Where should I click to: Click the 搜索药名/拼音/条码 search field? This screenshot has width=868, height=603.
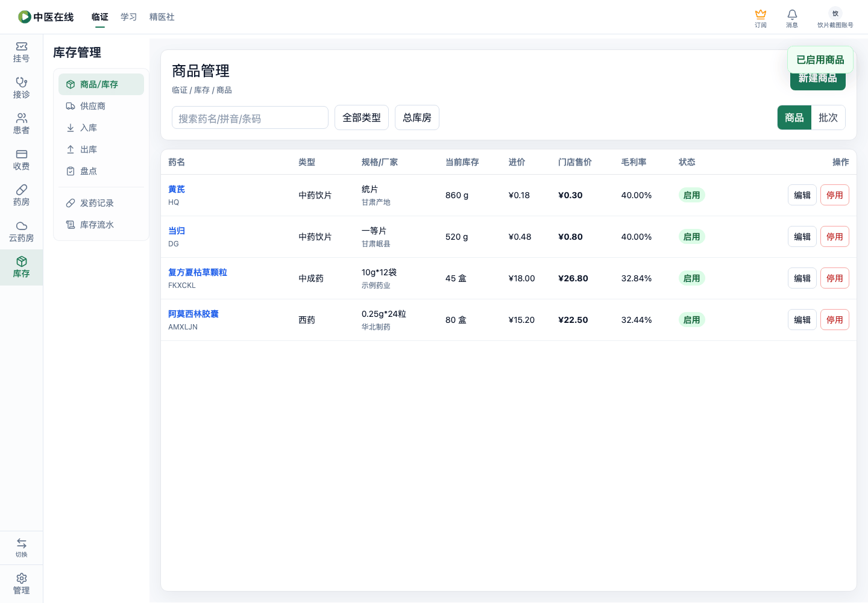[250, 118]
